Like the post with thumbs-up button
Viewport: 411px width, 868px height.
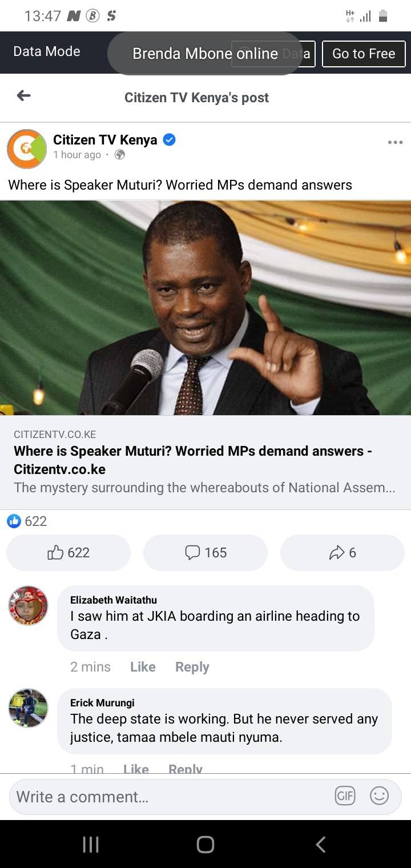(68, 552)
